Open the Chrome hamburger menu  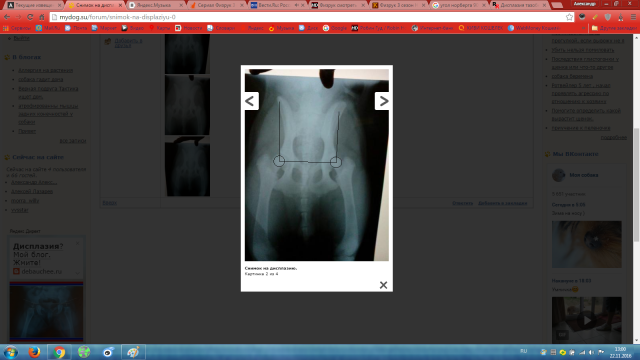pyautogui.click(x=633, y=17)
